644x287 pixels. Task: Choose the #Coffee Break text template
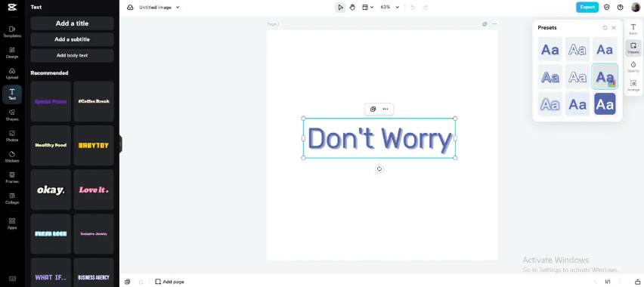[x=94, y=101]
